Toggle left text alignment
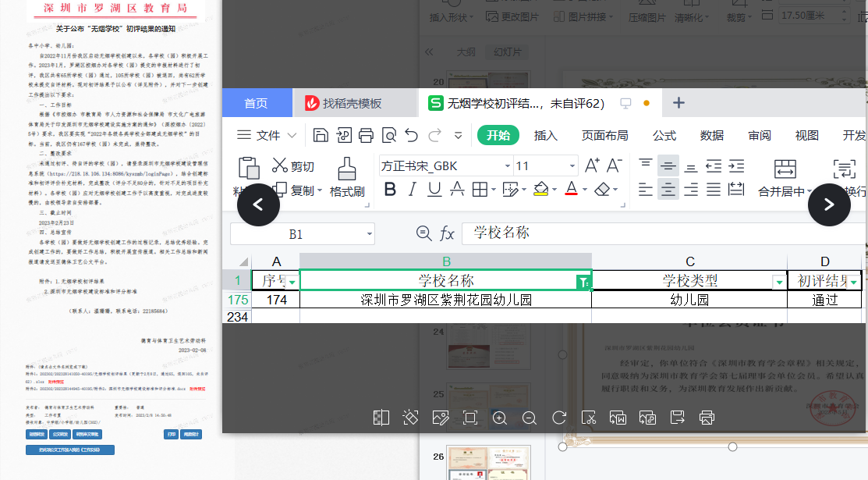 (646, 190)
